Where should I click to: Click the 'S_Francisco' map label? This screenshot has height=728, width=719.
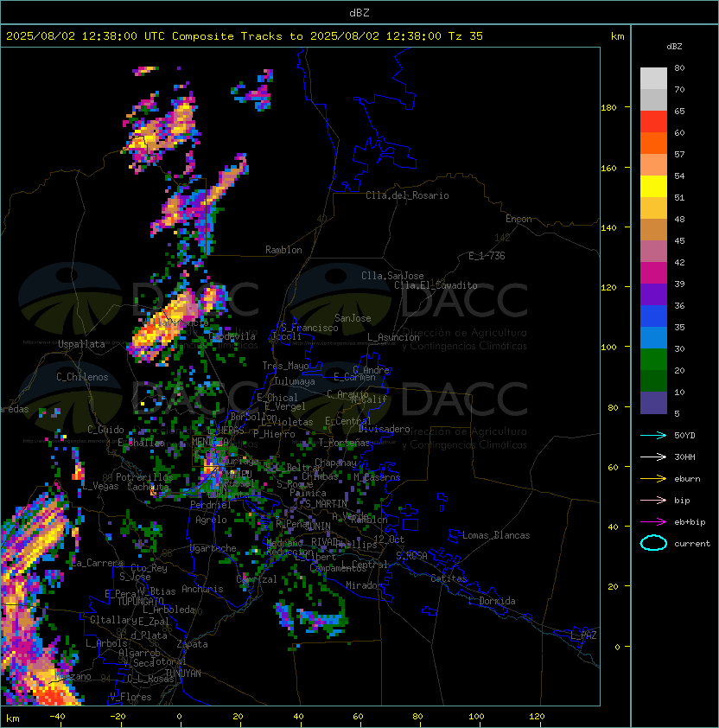point(309,328)
